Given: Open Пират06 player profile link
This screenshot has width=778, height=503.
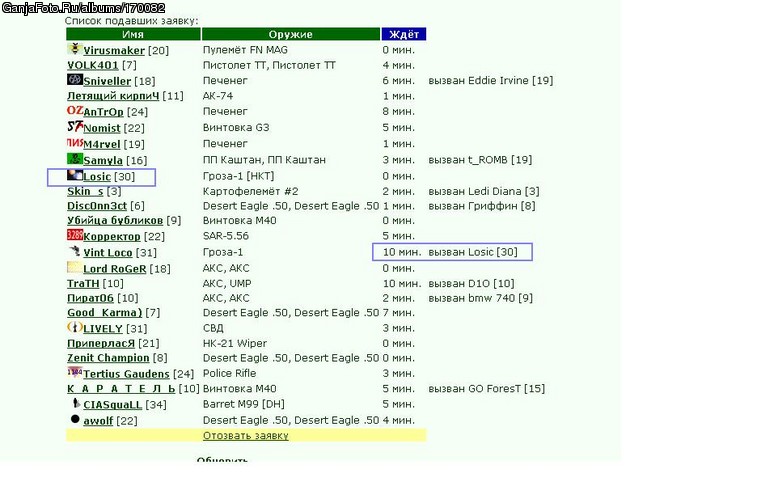Looking at the screenshot, I should pyautogui.click(x=90, y=298).
